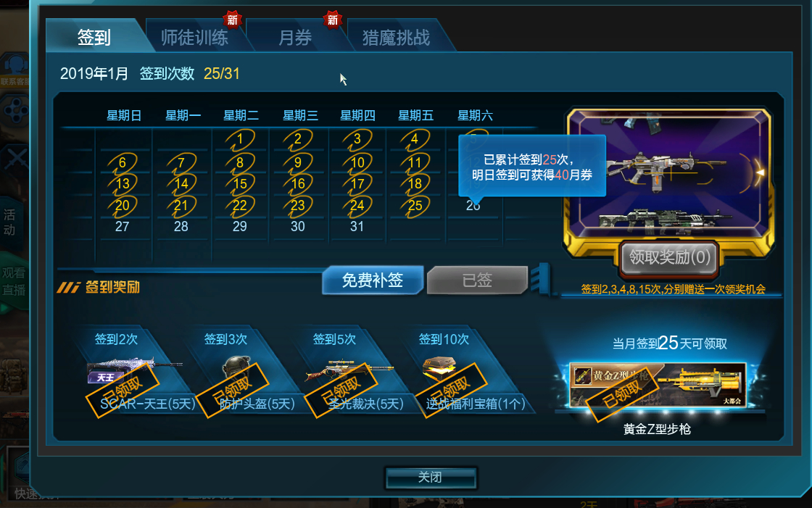
Task: Select unsigned day 27 in the calendar
Action: tap(123, 226)
